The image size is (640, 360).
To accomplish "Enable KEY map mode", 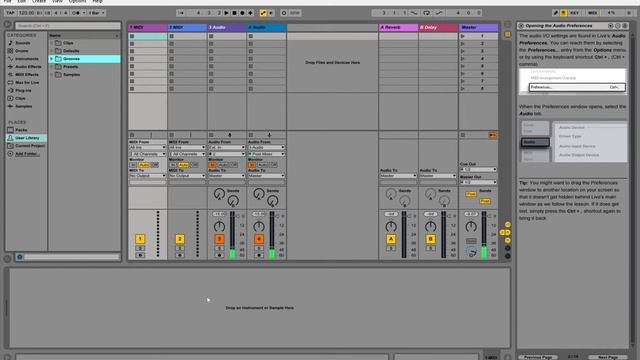I will pyautogui.click(x=574, y=13).
